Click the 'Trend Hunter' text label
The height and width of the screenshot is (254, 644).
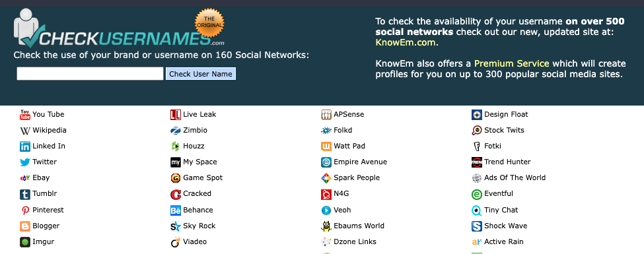coord(508,162)
